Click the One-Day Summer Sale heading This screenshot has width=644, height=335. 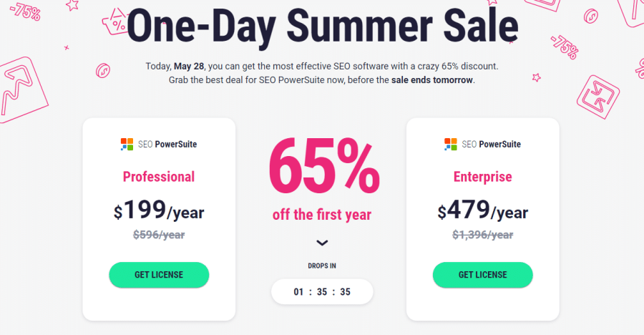pos(323,26)
